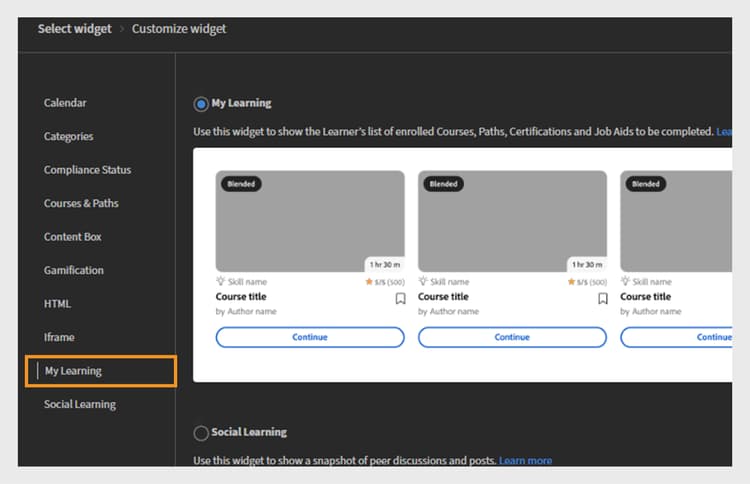Image resolution: width=750 pixels, height=484 pixels.
Task: Open Learn more link under Social Learning
Action: click(x=525, y=460)
